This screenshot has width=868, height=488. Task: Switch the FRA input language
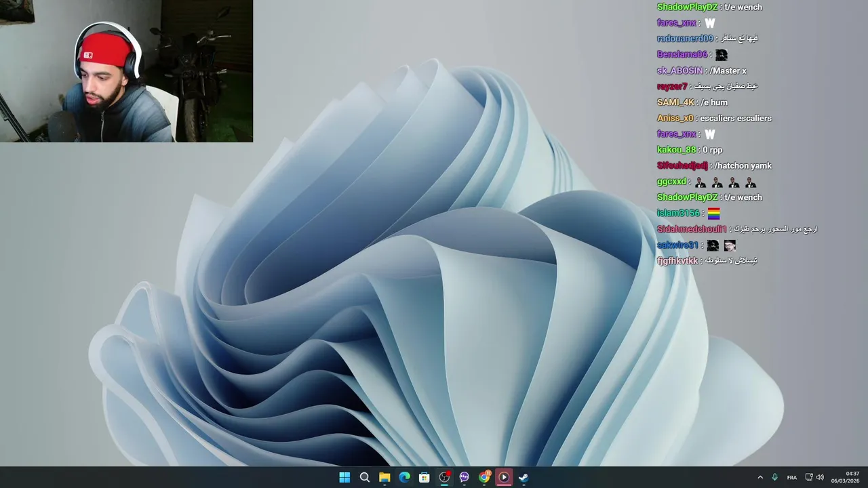click(x=791, y=477)
